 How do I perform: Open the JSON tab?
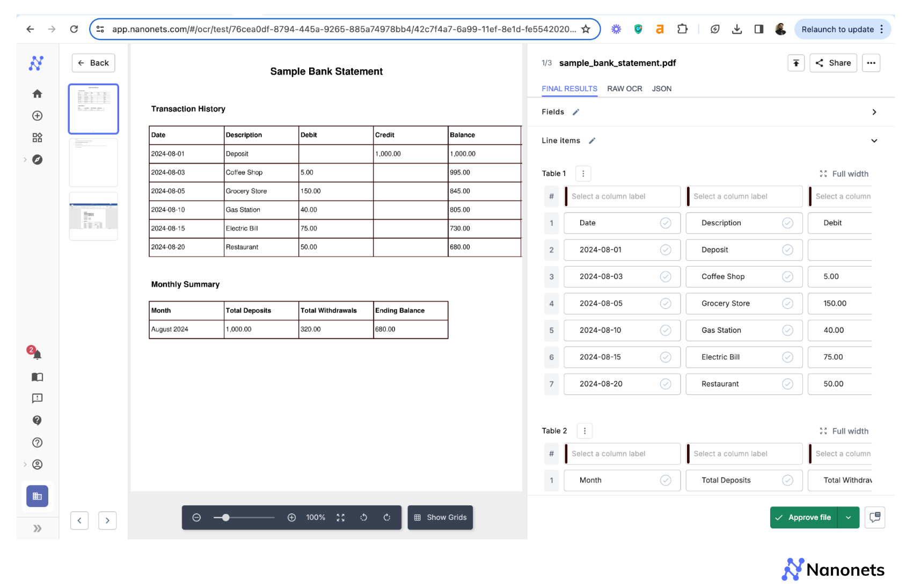click(x=661, y=89)
